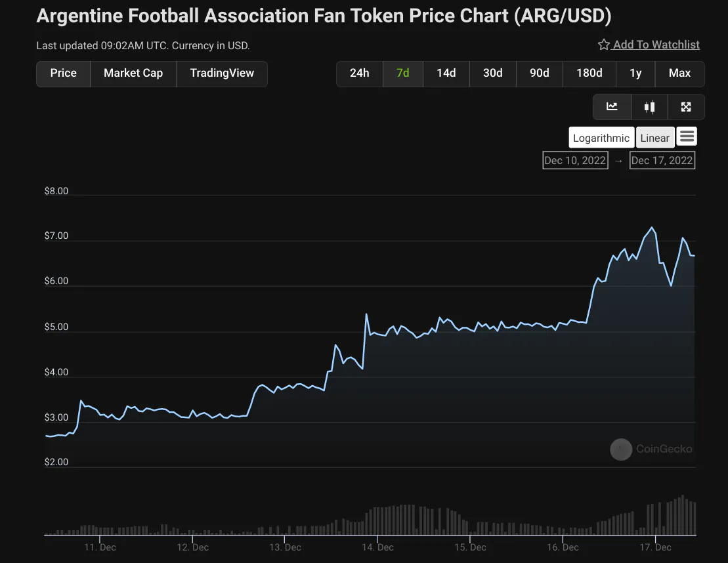Click the Add To Watchlist link
The image size is (728, 563).
[x=656, y=45]
